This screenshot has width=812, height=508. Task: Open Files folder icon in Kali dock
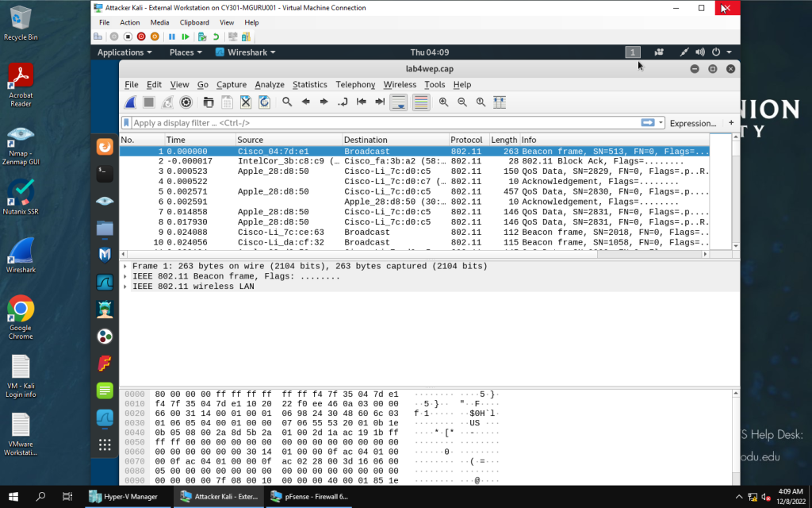tap(105, 228)
